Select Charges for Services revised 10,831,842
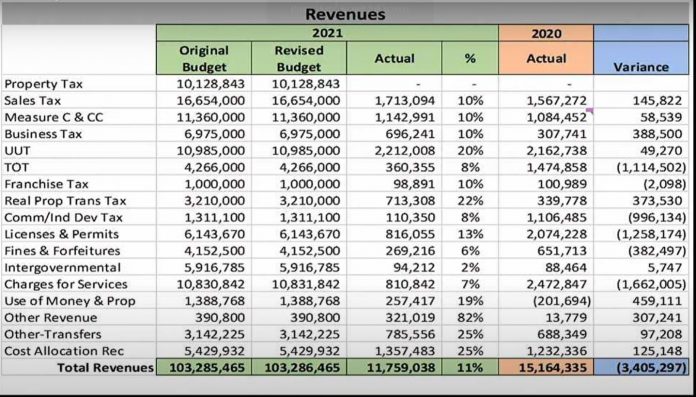696x397 pixels. (306, 284)
